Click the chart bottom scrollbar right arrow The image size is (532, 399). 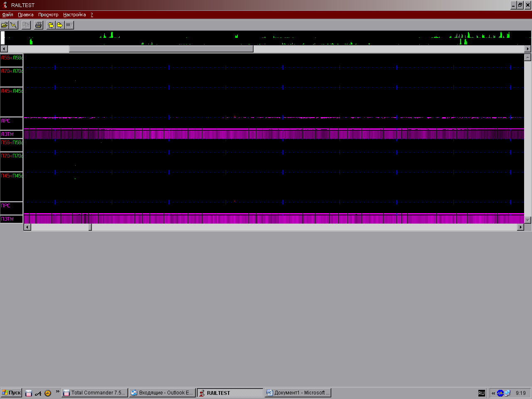point(520,227)
